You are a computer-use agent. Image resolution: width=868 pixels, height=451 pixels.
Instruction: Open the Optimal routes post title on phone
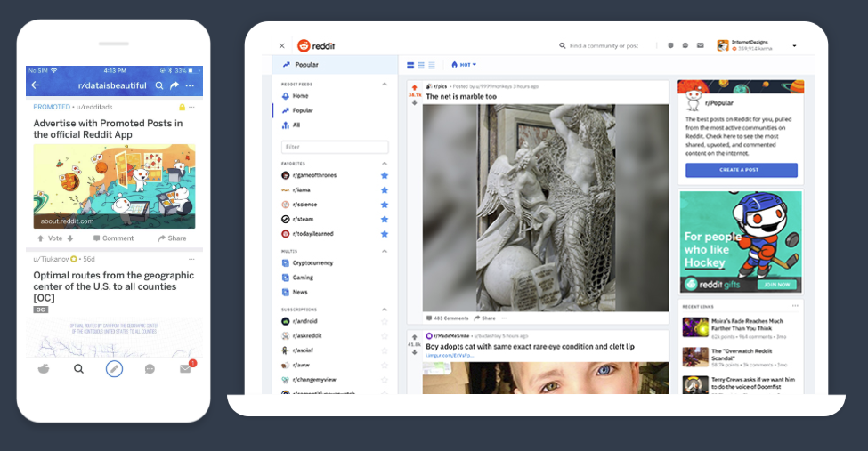[113, 286]
